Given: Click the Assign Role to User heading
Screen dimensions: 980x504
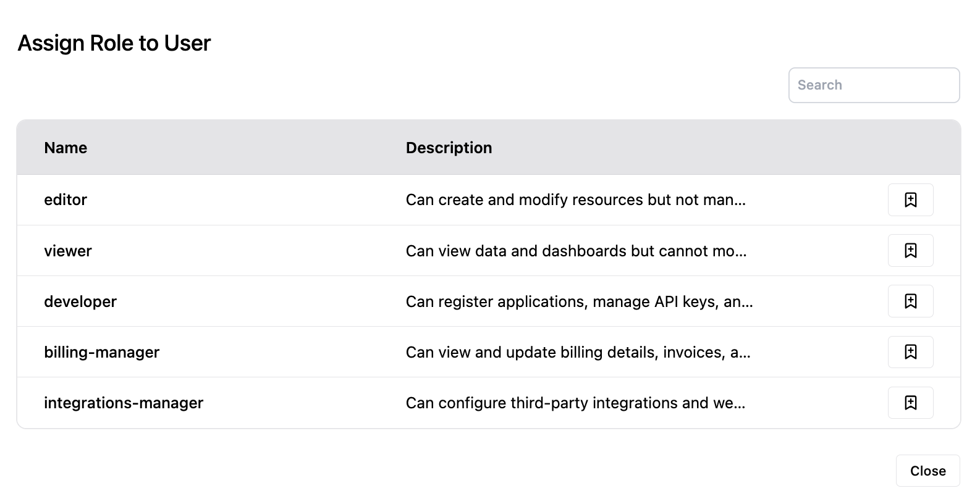Looking at the screenshot, I should pyautogui.click(x=114, y=42).
